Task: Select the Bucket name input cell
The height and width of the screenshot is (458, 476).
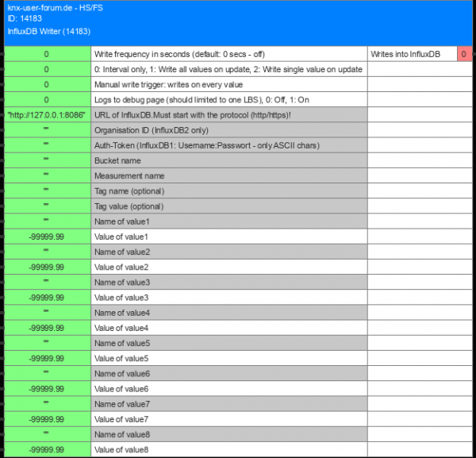Action: (47, 160)
